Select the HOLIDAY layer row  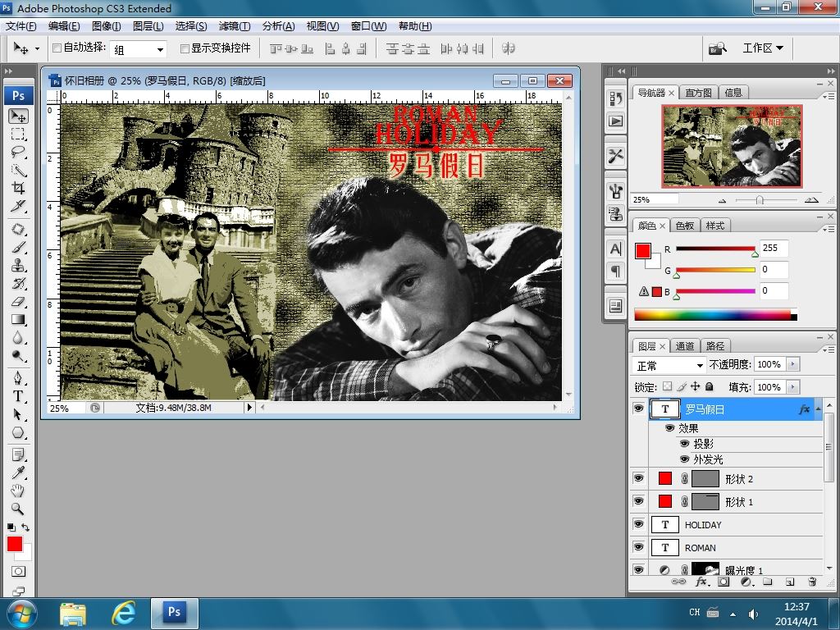tap(736, 524)
